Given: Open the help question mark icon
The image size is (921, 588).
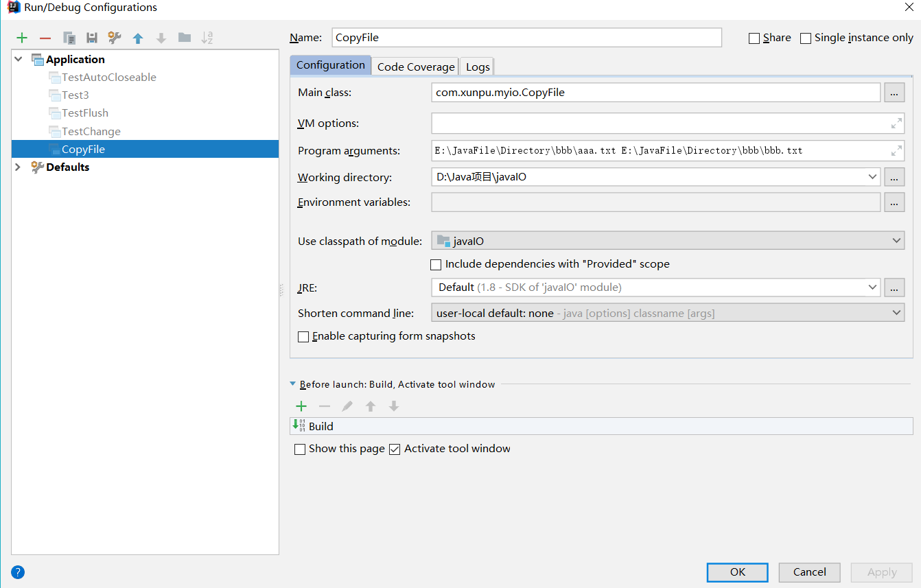Looking at the screenshot, I should click(18, 572).
